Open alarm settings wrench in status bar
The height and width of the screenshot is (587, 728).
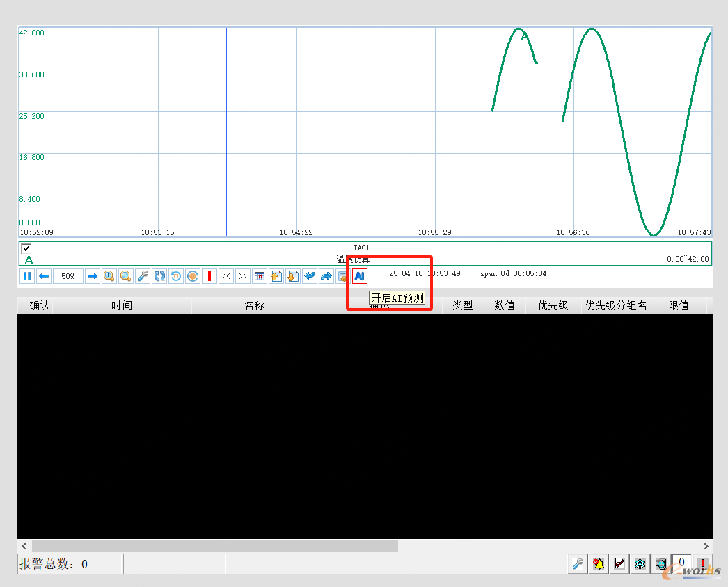[x=578, y=564]
